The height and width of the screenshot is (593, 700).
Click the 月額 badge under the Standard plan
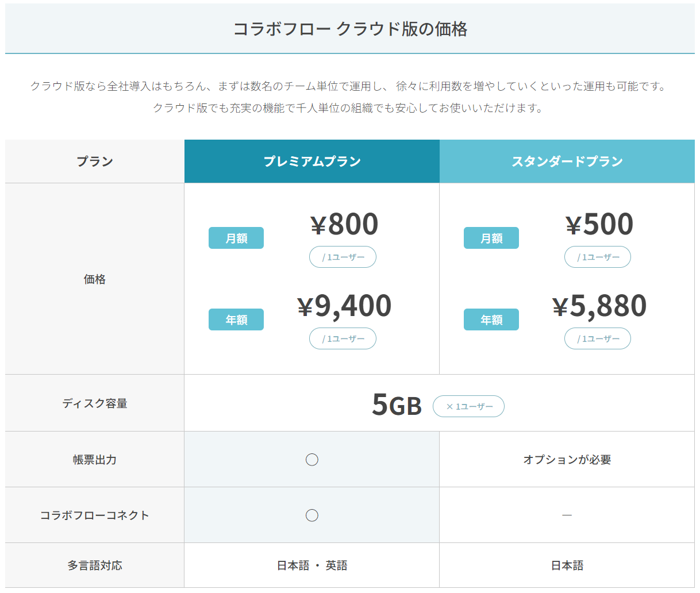[491, 238]
